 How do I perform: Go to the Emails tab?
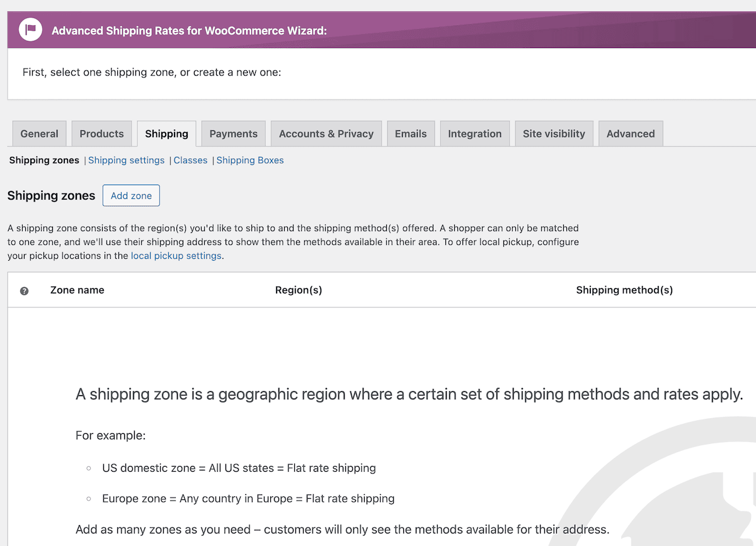[x=411, y=134]
